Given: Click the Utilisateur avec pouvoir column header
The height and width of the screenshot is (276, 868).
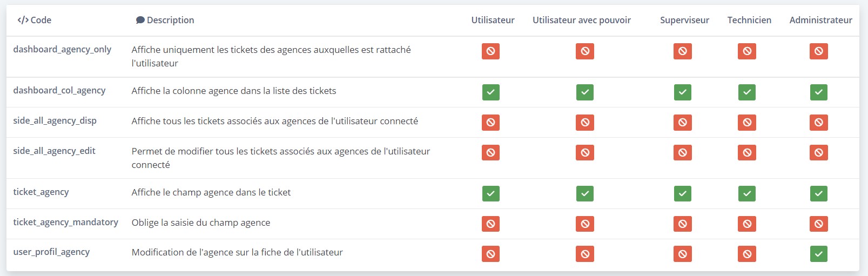Looking at the screenshot, I should click(x=581, y=20).
